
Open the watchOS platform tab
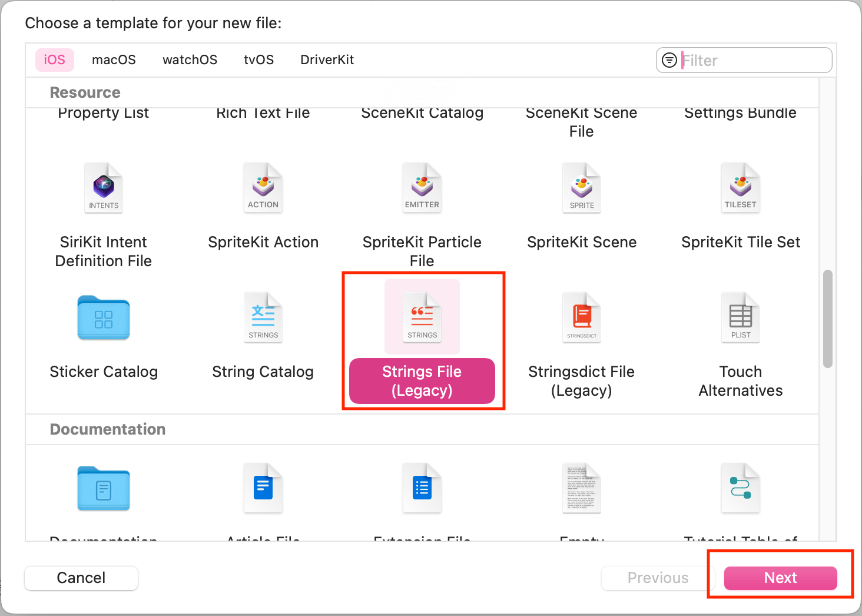pyautogui.click(x=190, y=60)
